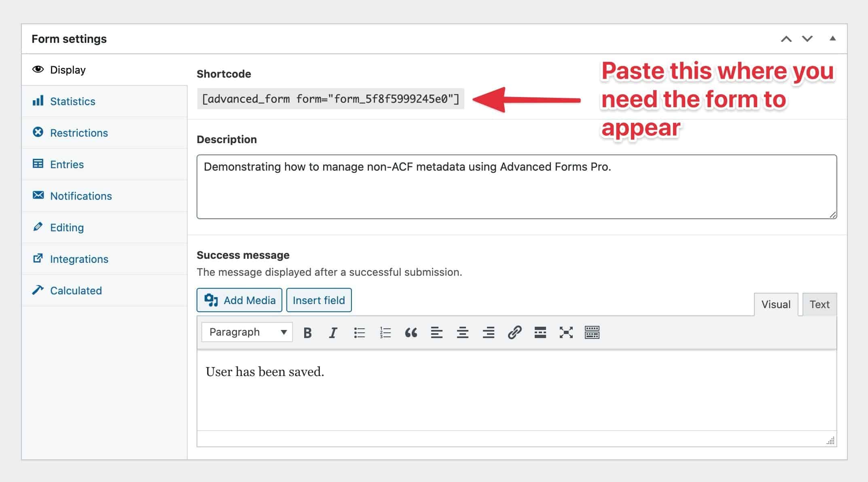Enable fullscreen editor mode
Screen dimensions: 868x482
point(566,333)
